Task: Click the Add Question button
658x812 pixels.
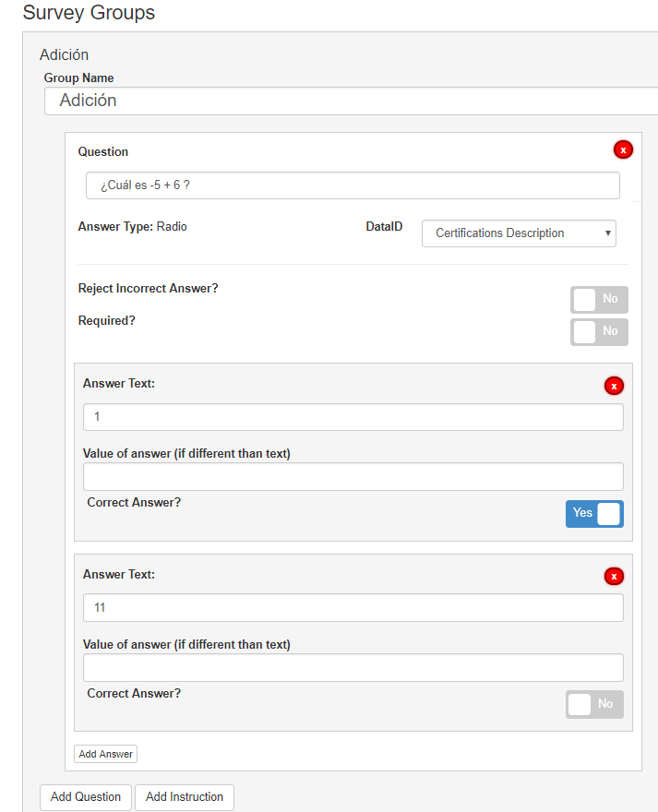Action: click(x=86, y=797)
